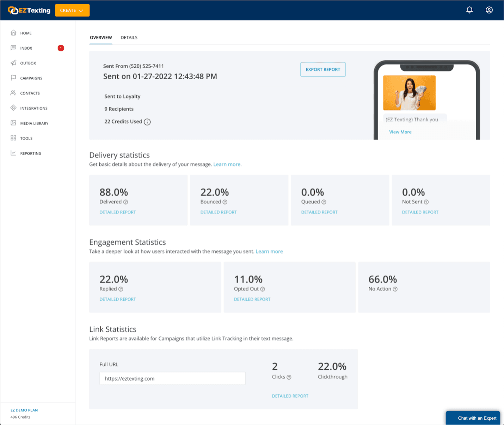Click help icon next to Delivered
The height and width of the screenshot is (426, 504).
pos(125,202)
